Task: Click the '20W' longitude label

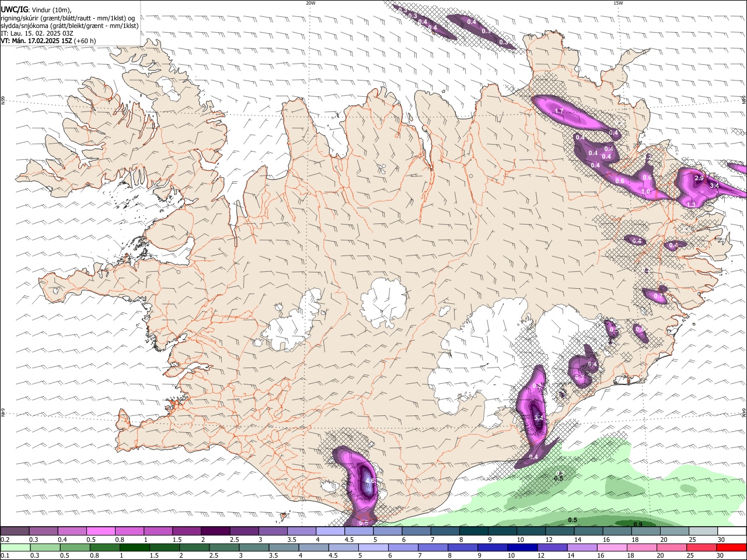Action: tap(311, 3)
